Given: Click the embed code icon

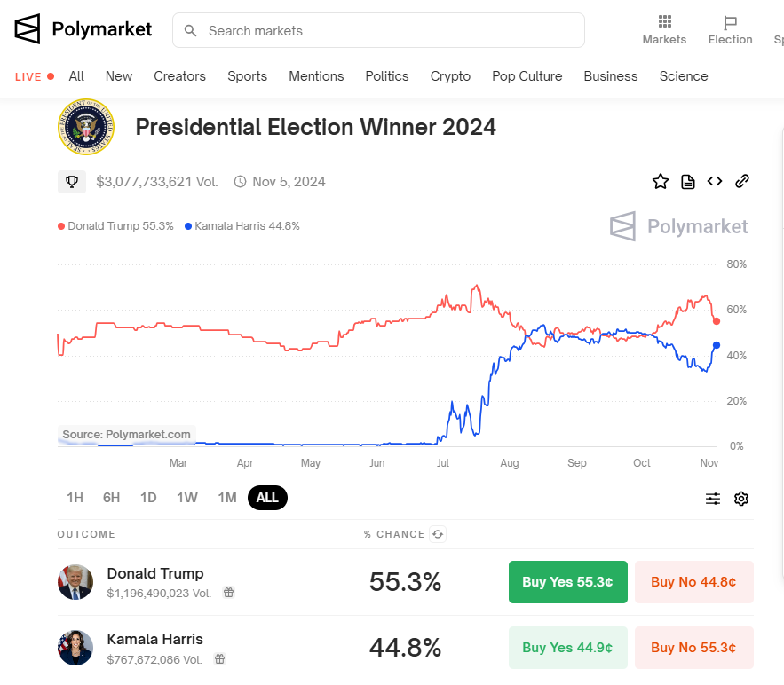Looking at the screenshot, I should (715, 182).
